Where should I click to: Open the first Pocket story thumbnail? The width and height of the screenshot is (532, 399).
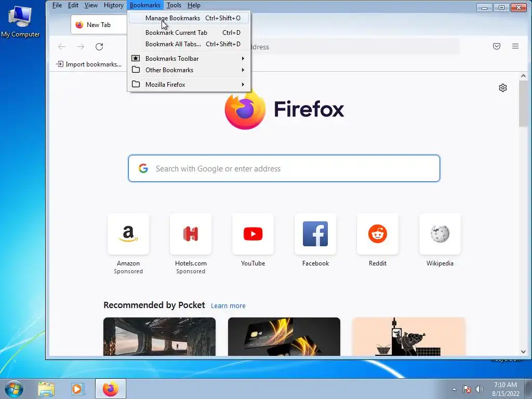pyautogui.click(x=159, y=337)
